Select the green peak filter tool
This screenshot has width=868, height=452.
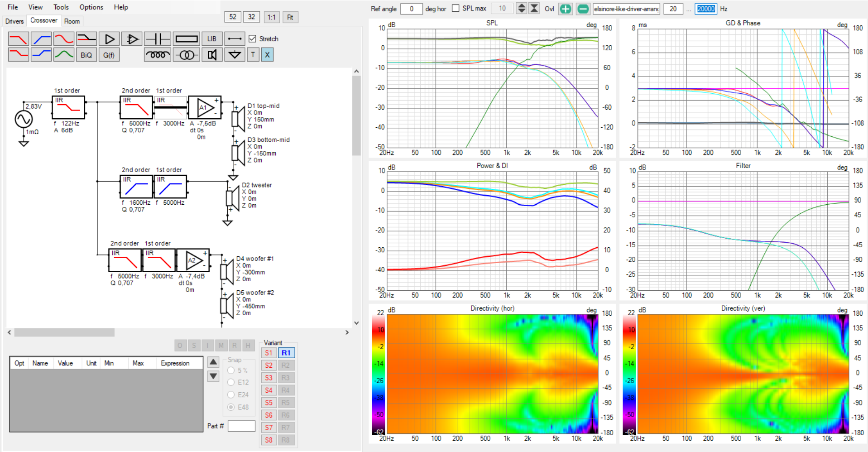pyautogui.click(x=64, y=55)
